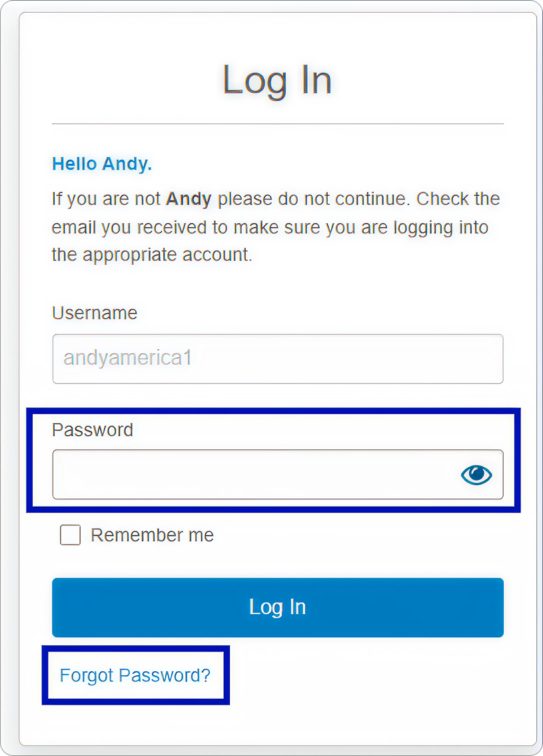Click 'If you are not' opening words
The height and width of the screenshot is (756, 543).
pos(106,199)
